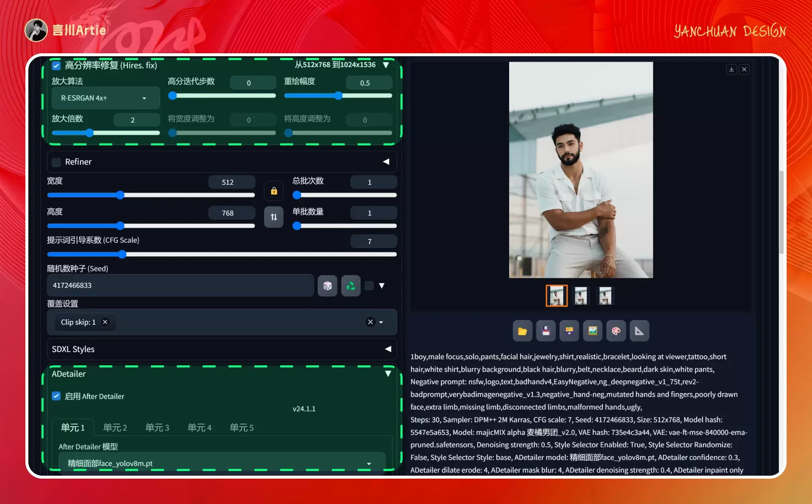Click the 言川Artie avatar picture
Image resolution: width=812 pixels, height=504 pixels.
tap(36, 30)
